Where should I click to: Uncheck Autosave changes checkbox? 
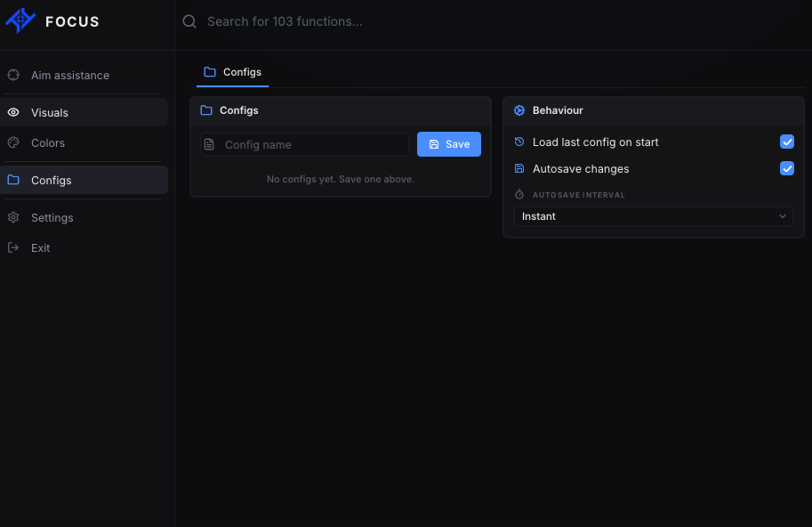click(x=786, y=168)
